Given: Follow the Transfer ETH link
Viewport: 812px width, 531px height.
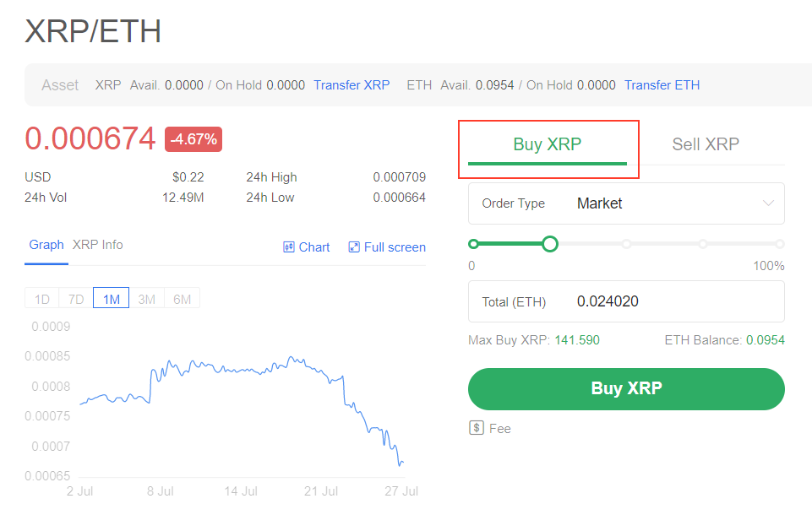Looking at the screenshot, I should pos(662,85).
